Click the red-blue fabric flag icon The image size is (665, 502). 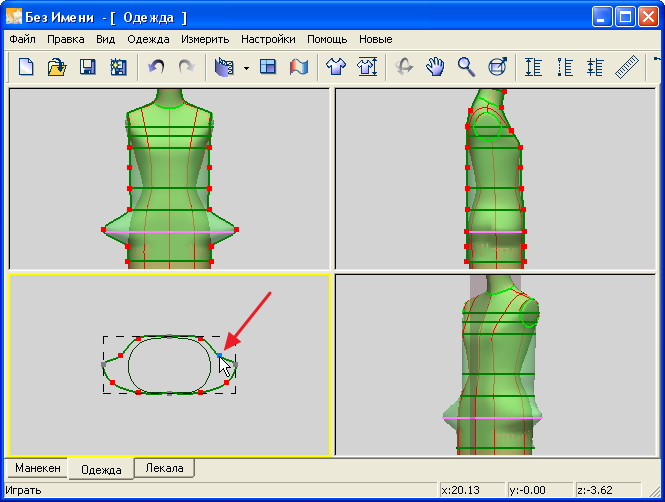[299, 67]
